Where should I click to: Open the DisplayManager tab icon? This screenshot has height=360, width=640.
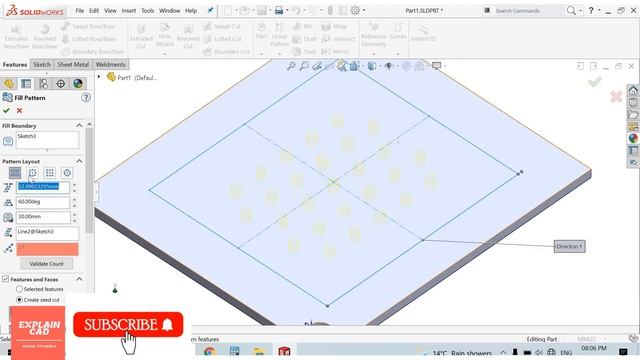(x=78, y=84)
